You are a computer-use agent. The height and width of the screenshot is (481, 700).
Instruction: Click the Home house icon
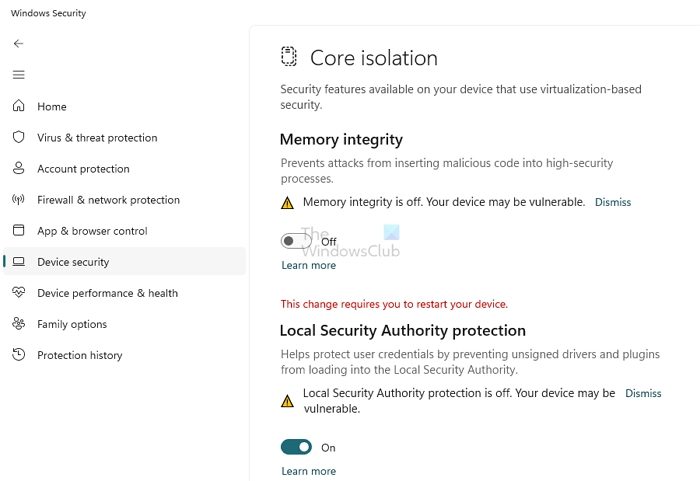18,106
